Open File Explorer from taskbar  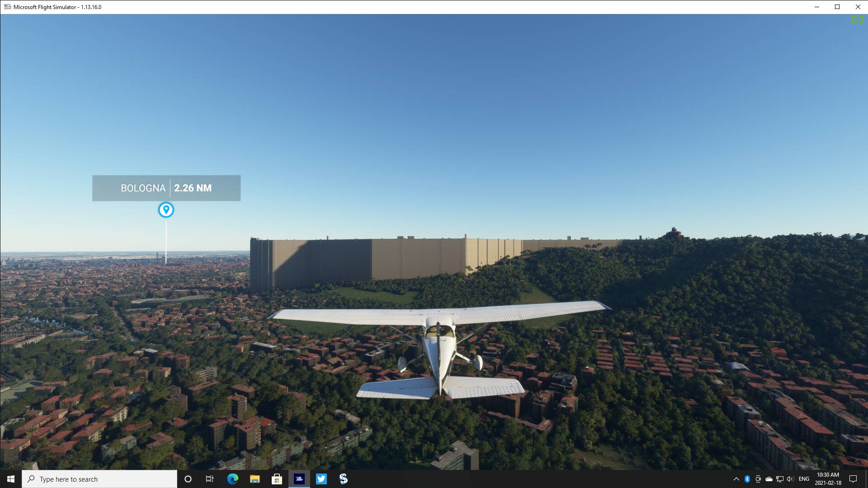tap(255, 479)
